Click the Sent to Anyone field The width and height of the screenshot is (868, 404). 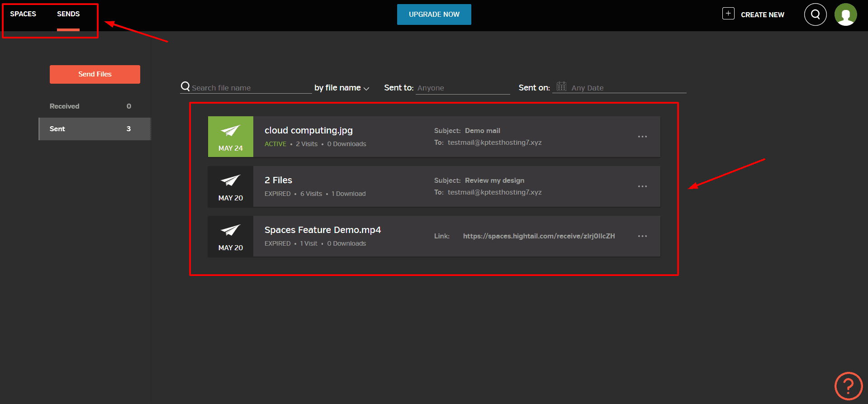(x=462, y=88)
